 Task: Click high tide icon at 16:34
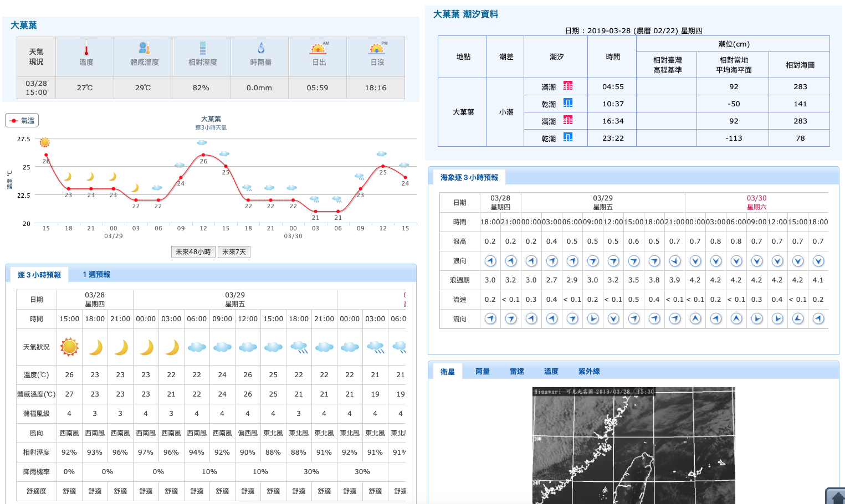[568, 120]
